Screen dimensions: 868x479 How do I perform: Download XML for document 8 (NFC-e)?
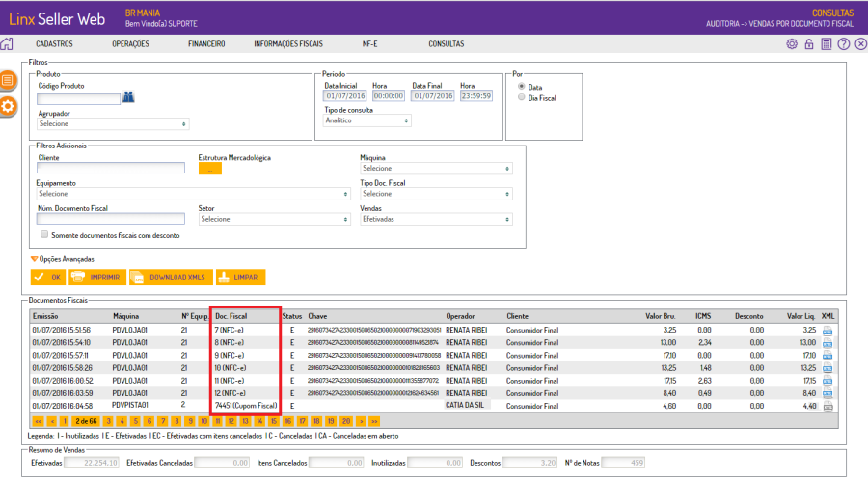(x=827, y=343)
